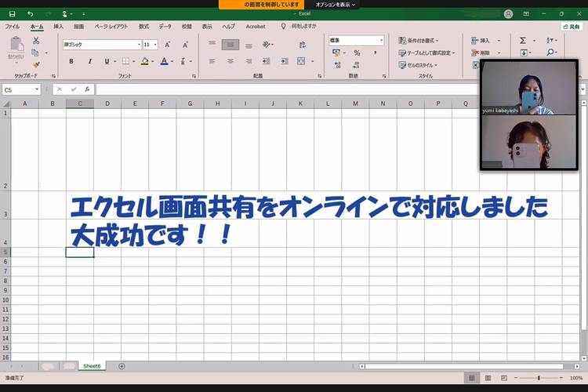588x392 pixels.
Task: Add a new sheet with plus icon
Action: click(x=122, y=366)
